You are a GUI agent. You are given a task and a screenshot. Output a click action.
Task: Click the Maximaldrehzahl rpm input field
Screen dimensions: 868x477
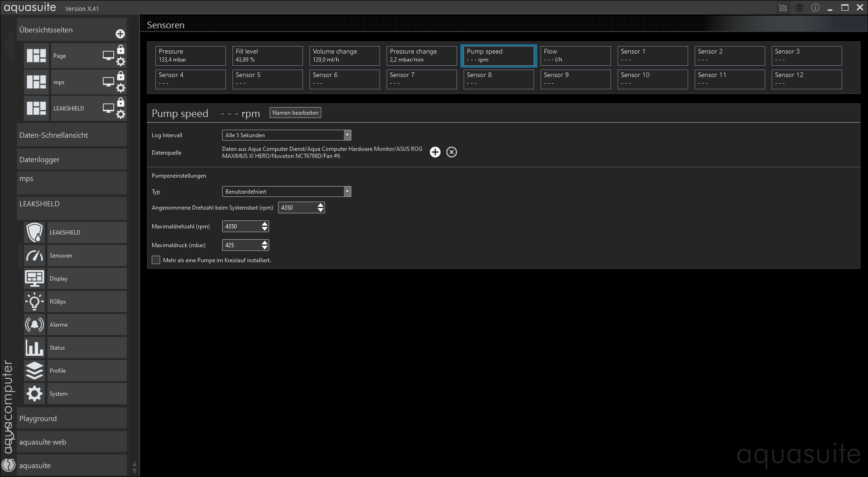241,227
